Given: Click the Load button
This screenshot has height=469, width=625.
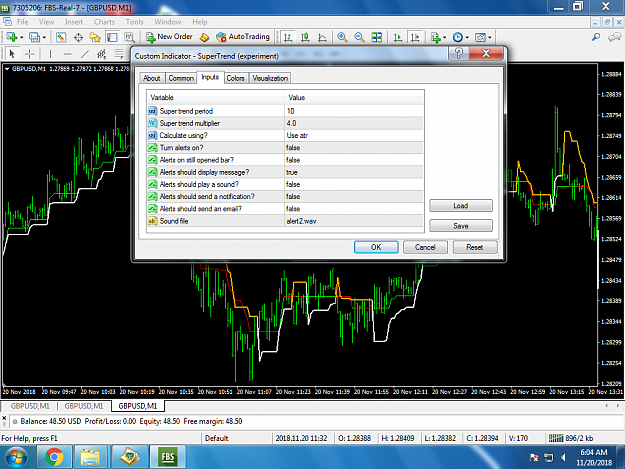Looking at the screenshot, I should [x=461, y=206].
